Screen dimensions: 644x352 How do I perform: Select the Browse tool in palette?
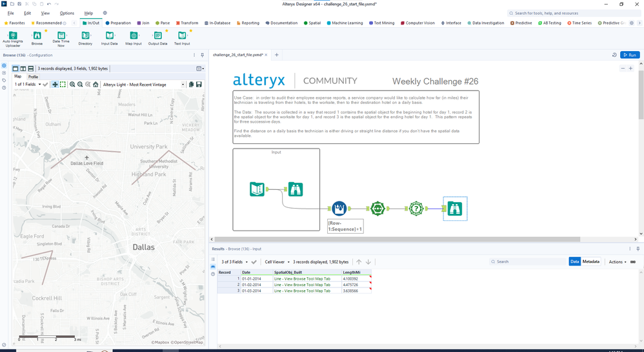click(37, 39)
